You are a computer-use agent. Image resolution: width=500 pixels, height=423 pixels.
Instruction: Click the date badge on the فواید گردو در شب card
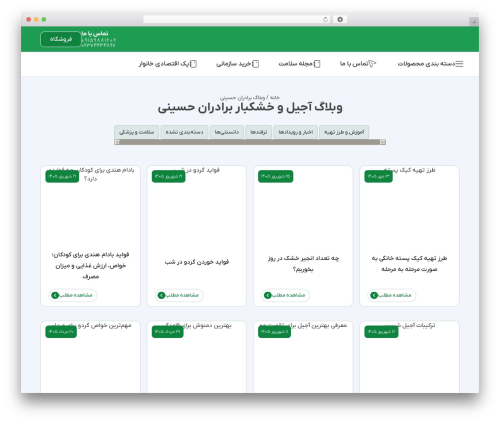coord(168,176)
